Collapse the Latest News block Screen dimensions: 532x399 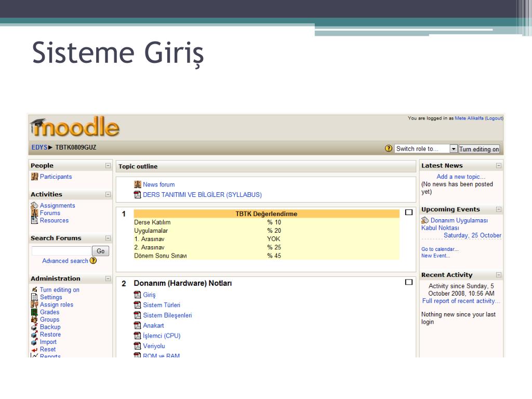(x=499, y=166)
